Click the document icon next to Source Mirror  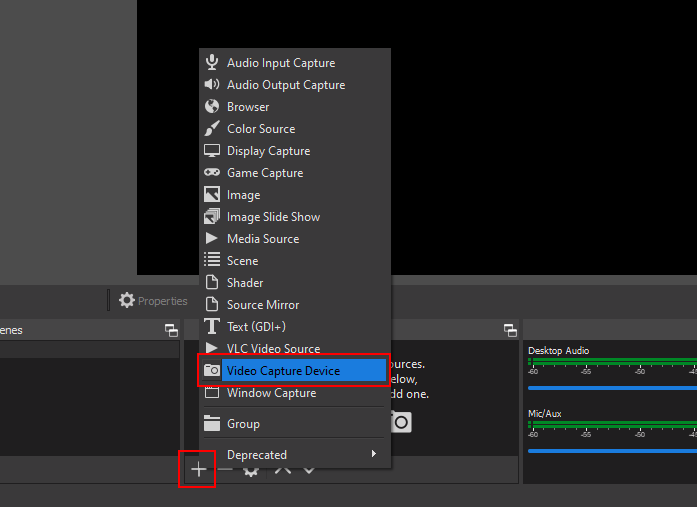[x=212, y=304]
